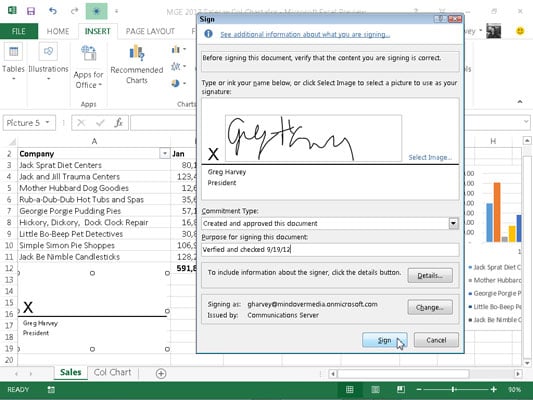Undo the last action
This screenshot has height=400, width=533.
[53, 11]
